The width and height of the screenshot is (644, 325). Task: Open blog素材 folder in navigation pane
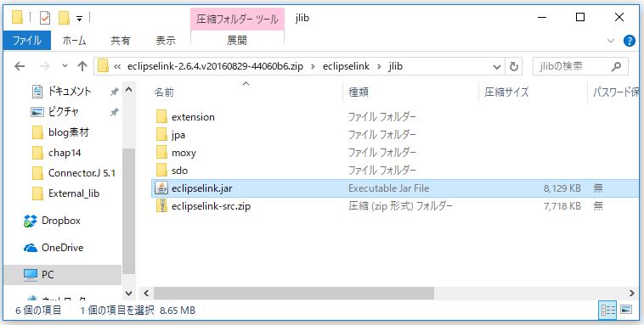pyautogui.click(x=69, y=132)
